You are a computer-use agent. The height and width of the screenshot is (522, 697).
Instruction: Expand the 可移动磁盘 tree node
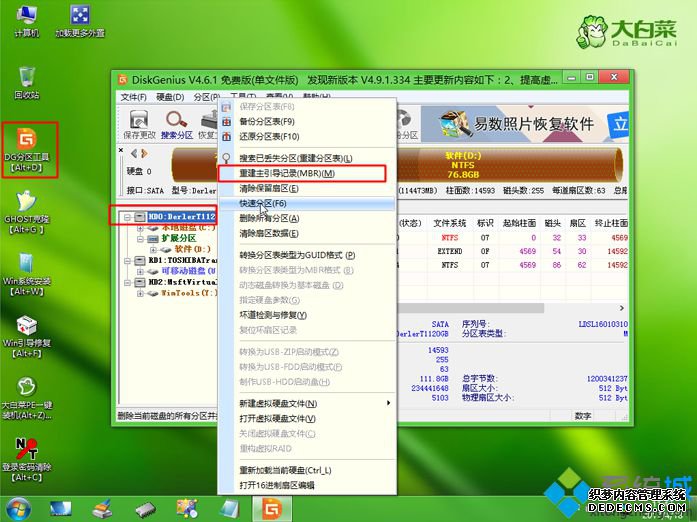pos(140,271)
